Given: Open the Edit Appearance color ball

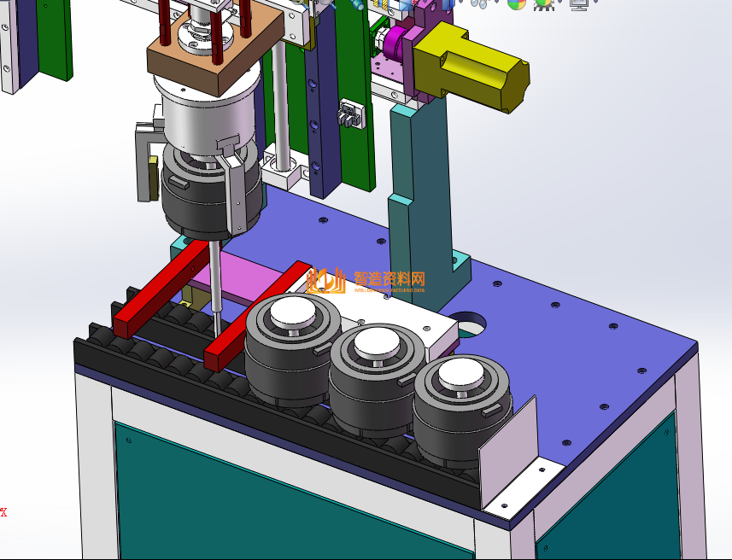Looking at the screenshot, I should point(516,3).
